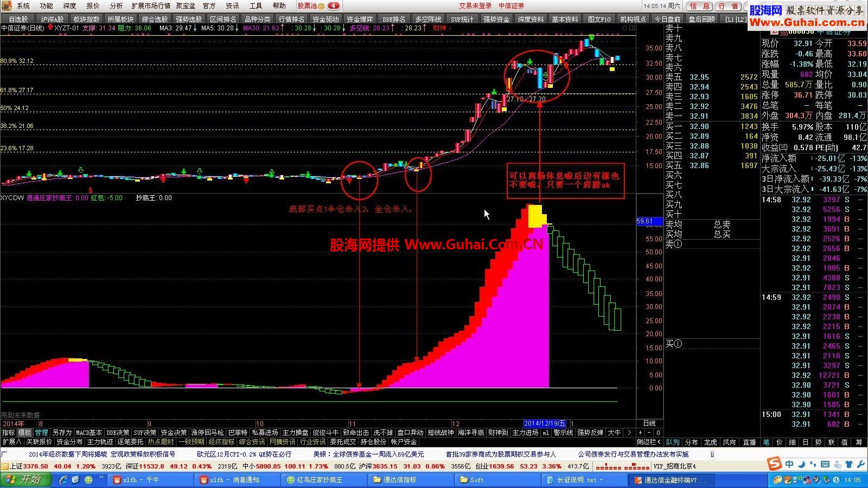Select the 自选股 toolbar tab
The image size is (868, 488).
tap(18, 19)
